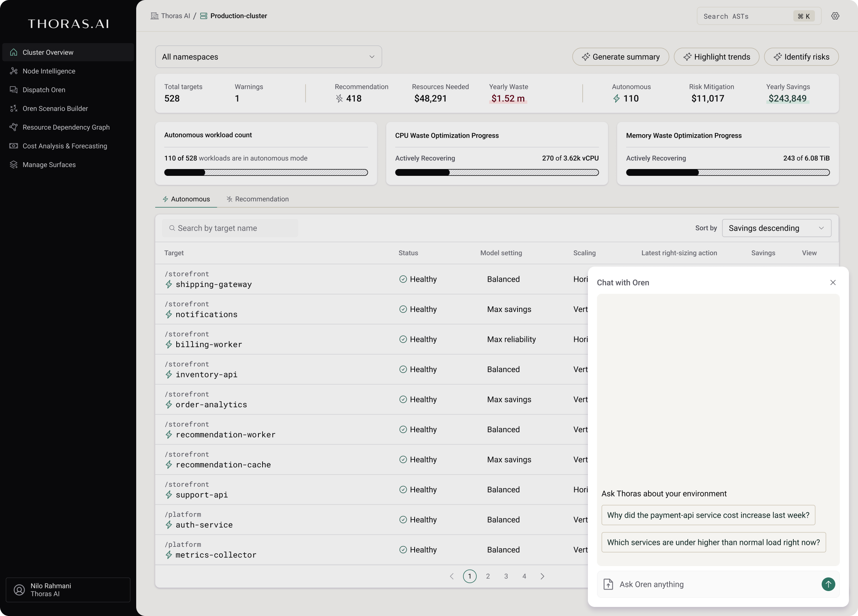Open settings gear icon

tap(835, 16)
